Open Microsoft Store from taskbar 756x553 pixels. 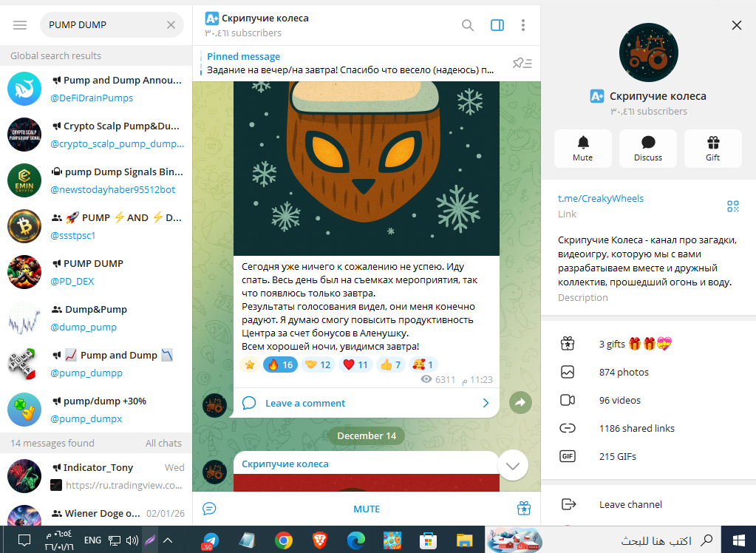coord(428,540)
